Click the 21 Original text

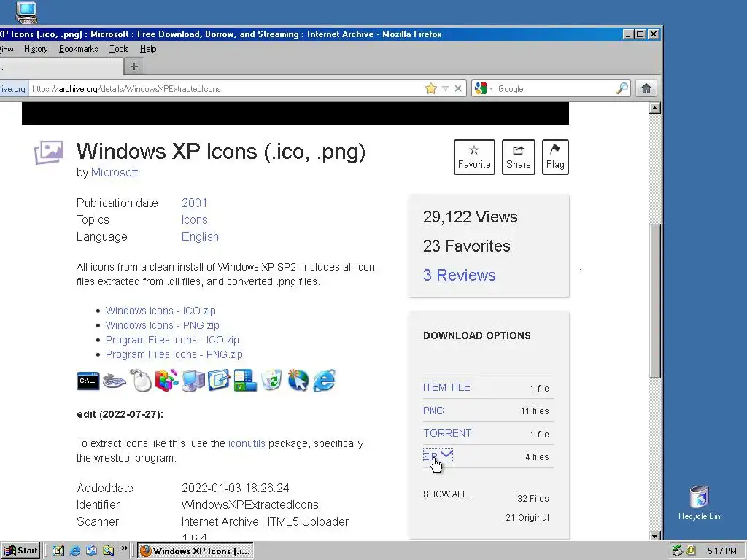[527, 518]
